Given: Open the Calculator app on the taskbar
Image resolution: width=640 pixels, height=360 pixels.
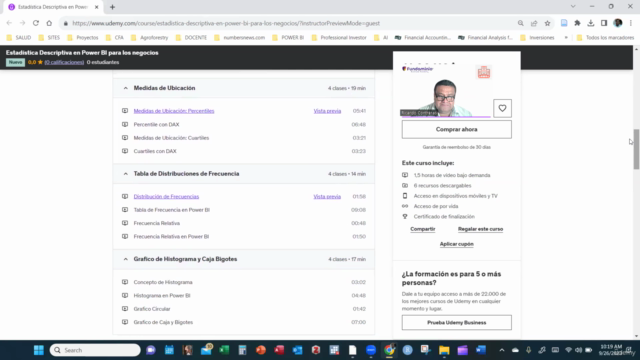Looking at the screenshot, I should pos(242,350).
